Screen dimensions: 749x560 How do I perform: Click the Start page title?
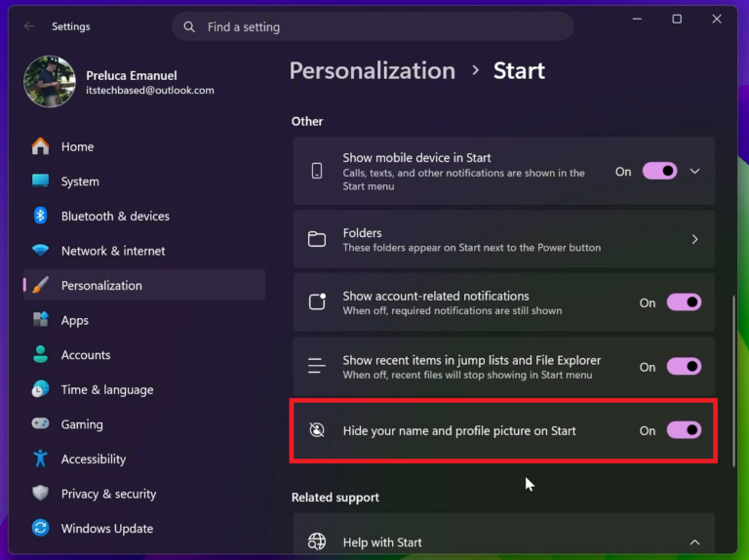pyautogui.click(x=519, y=70)
